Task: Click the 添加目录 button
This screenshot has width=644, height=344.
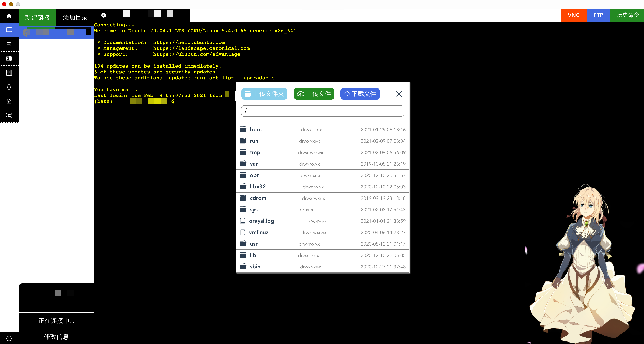Action: [75, 17]
